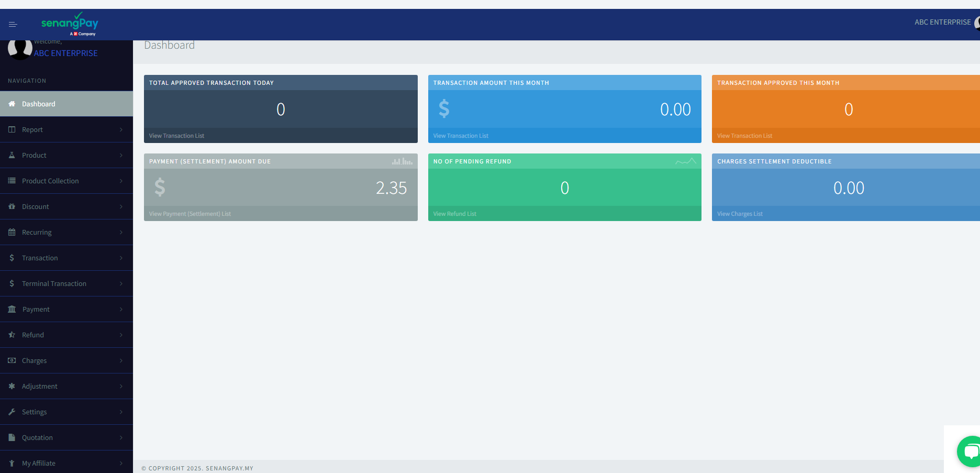The width and height of the screenshot is (980, 473).
Task: Click the 2.35 settlement amount value
Action: pyautogui.click(x=391, y=188)
